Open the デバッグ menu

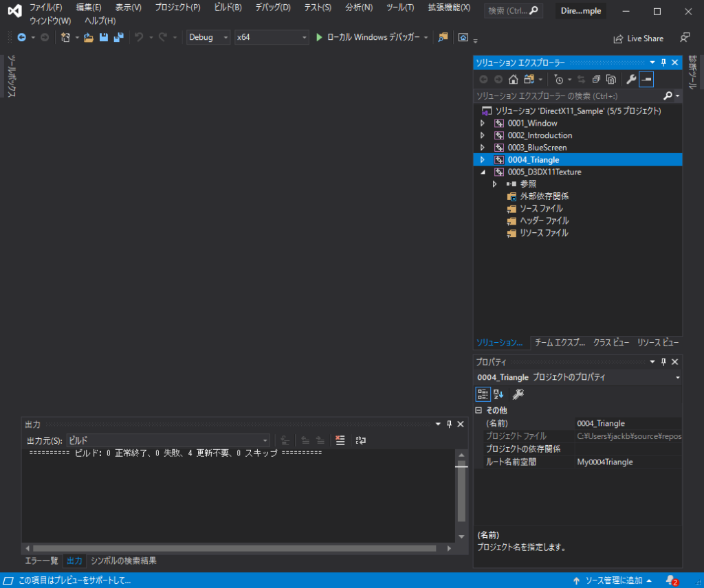coord(274,8)
